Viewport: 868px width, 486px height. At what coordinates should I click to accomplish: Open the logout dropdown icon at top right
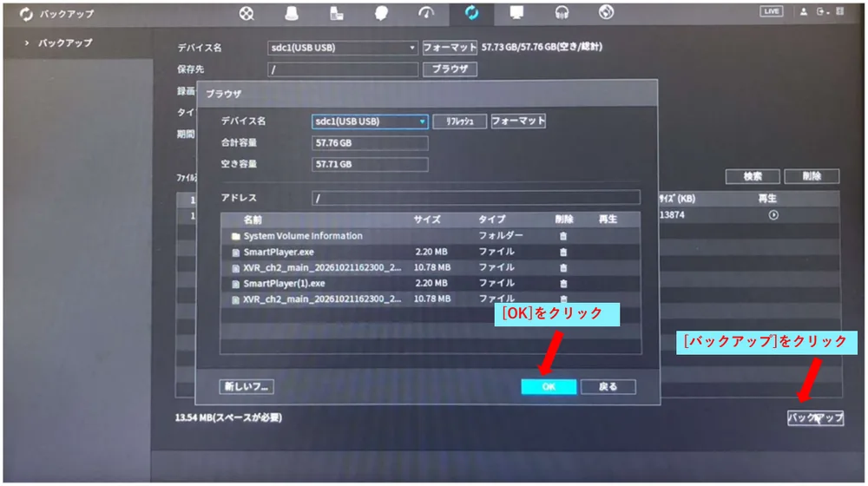coord(822,11)
